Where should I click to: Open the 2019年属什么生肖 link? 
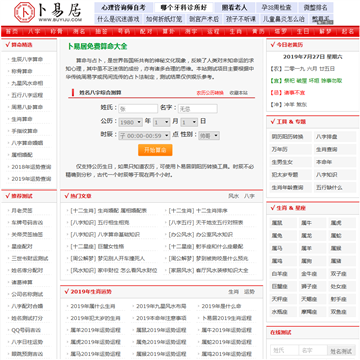tap(93, 306)
